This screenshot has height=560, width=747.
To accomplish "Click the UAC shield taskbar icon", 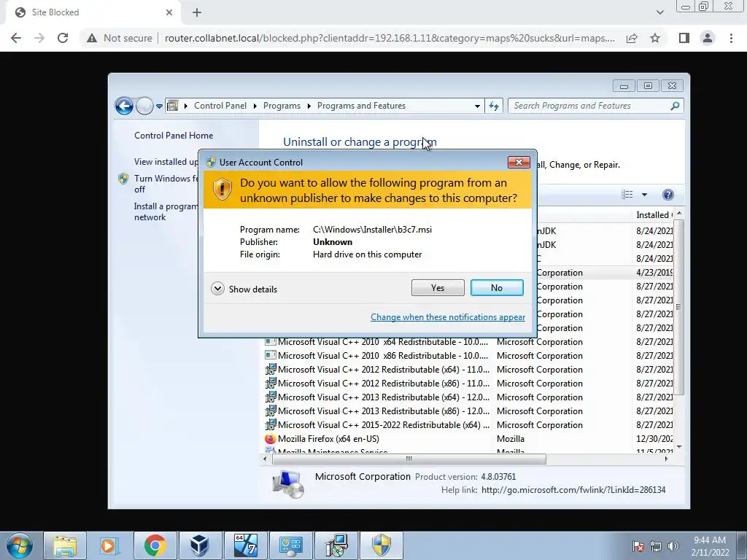I will tap(381, 545).
